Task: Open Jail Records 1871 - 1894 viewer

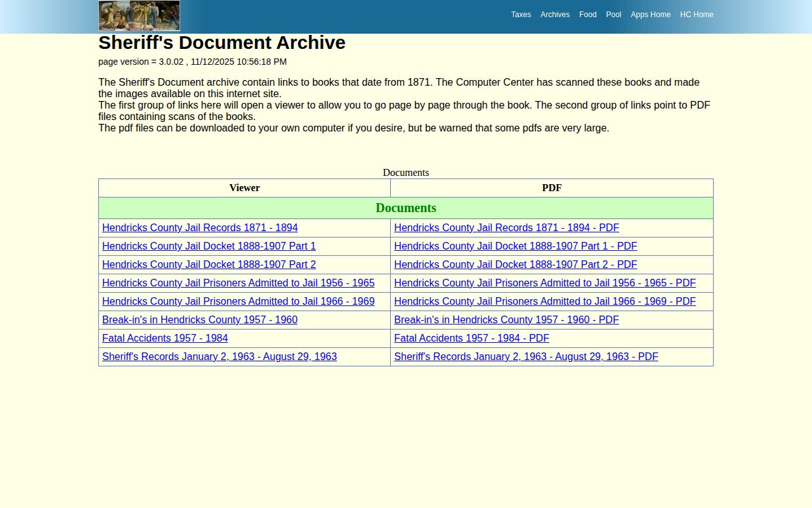Action: click(x=200, y=227)
